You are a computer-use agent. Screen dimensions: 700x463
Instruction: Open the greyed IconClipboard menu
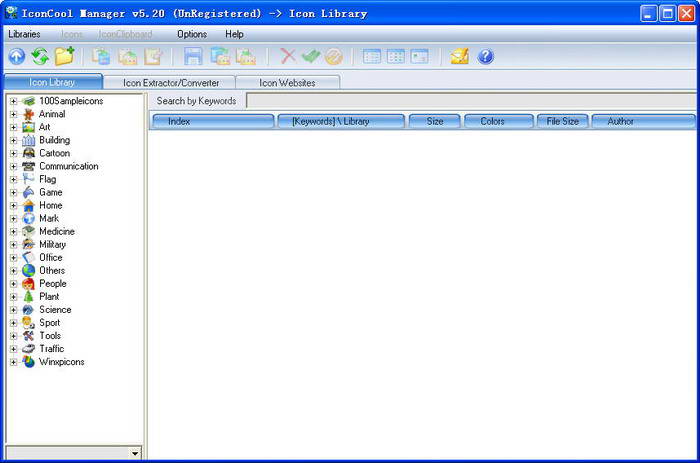click(125, 34)
